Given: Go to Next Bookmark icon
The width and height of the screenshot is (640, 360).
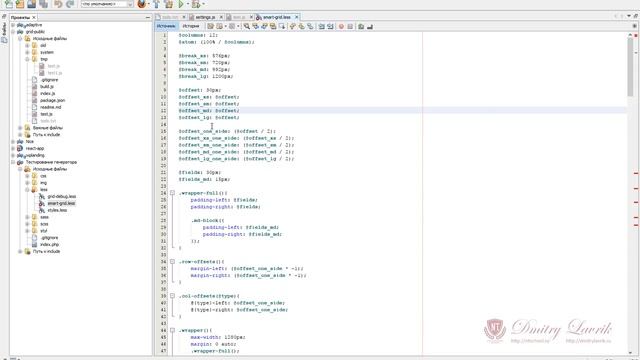Looking at the screenshot, I should point(301,27).
